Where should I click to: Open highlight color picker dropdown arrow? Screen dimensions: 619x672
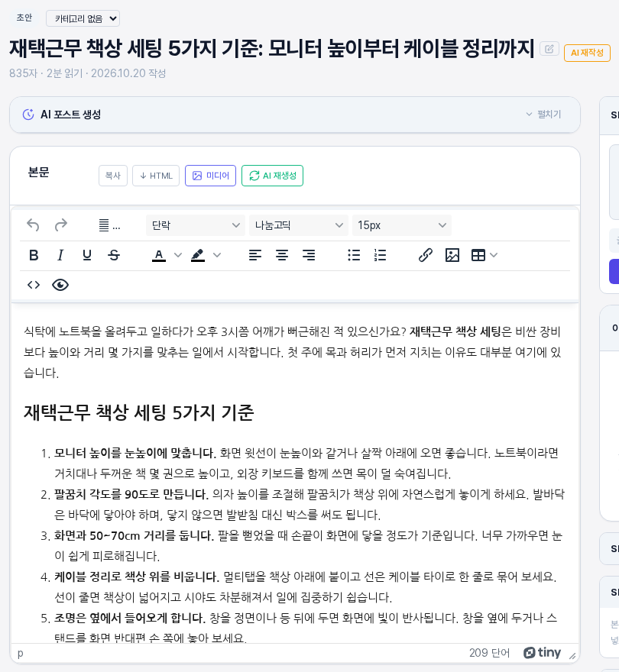click(x=217, y=255)
